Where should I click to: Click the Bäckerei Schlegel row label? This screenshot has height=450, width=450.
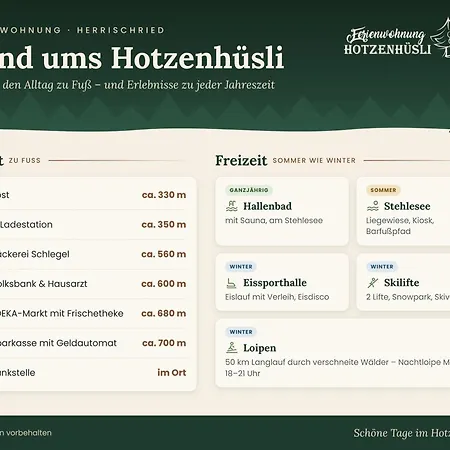[x=35, y=254]
